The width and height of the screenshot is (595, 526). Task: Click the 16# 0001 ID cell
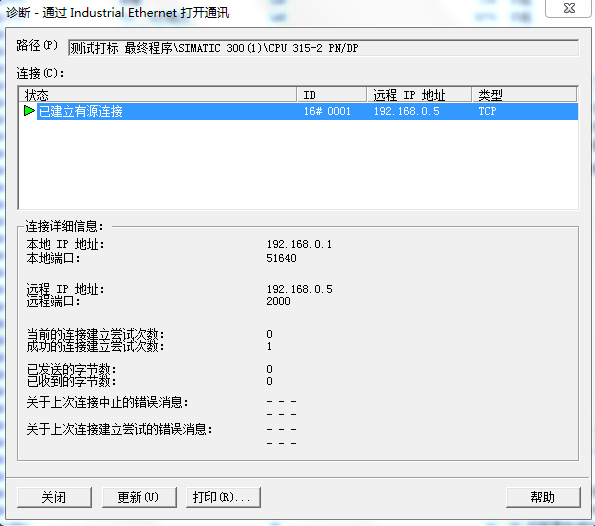[327, 111]
